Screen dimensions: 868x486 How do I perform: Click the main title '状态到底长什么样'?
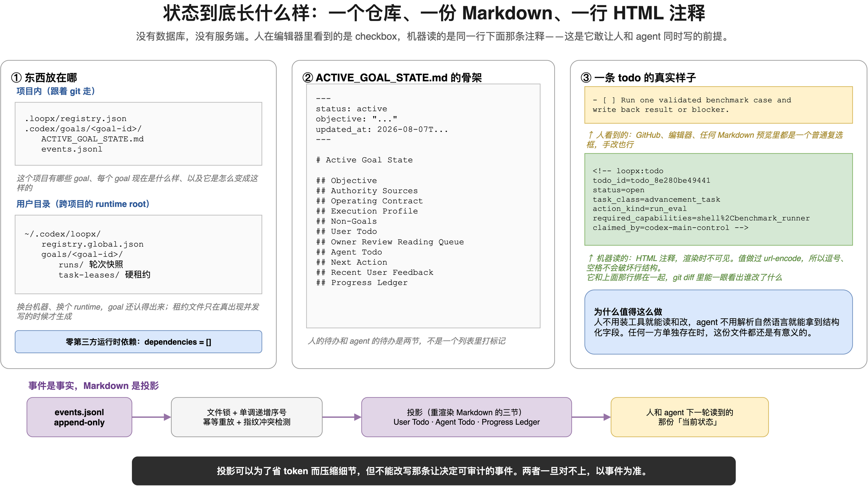click(434, 13)
